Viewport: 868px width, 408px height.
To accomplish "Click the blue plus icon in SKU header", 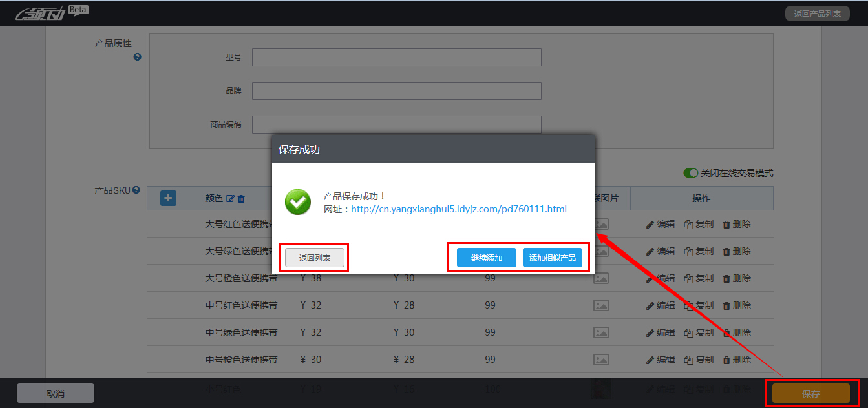I will [x=168, y=198].
